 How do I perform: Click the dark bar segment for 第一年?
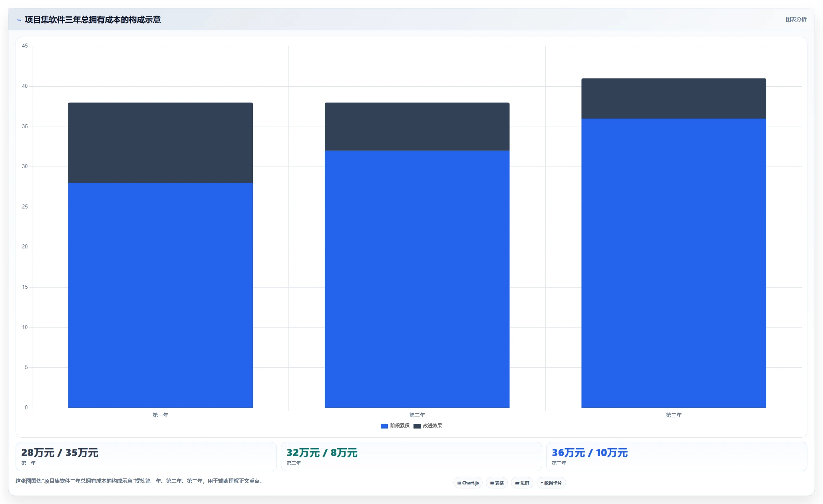point(160,143)
